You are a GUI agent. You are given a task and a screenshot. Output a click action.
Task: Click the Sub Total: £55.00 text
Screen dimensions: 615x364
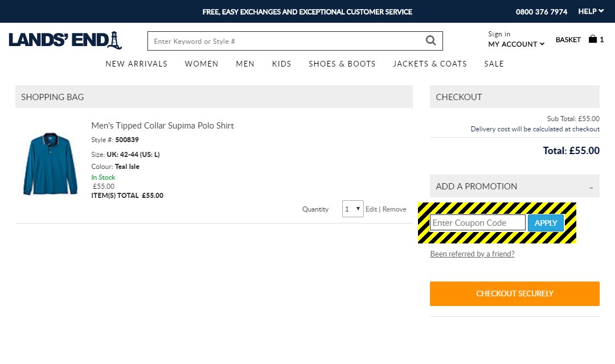pyautogui.click(x=573, y=119)
